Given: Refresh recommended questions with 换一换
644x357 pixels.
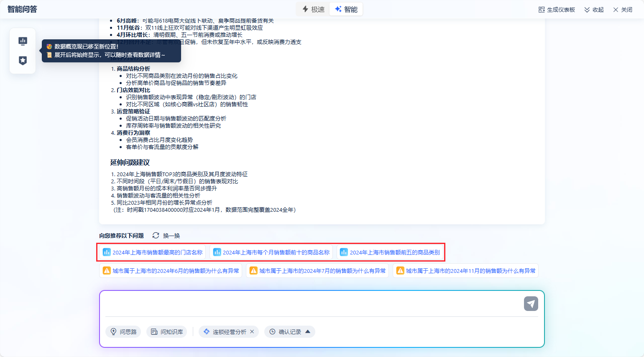Looking at the screenshot, I should (166, 236).
